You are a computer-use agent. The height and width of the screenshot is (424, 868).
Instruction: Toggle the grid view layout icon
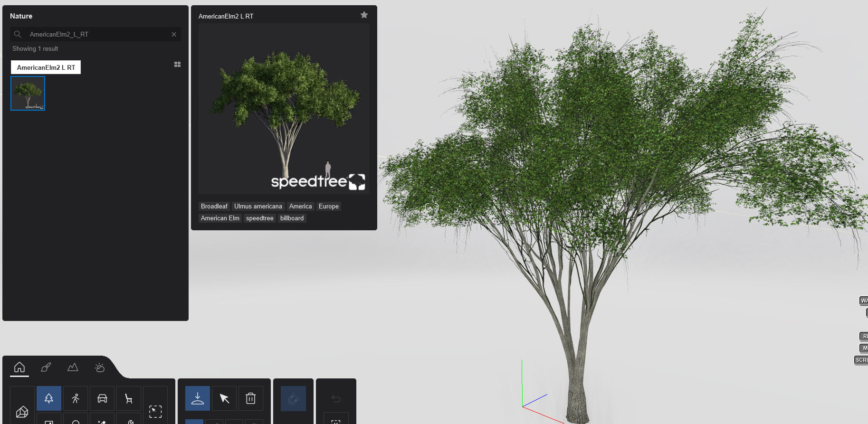point(177,65)
